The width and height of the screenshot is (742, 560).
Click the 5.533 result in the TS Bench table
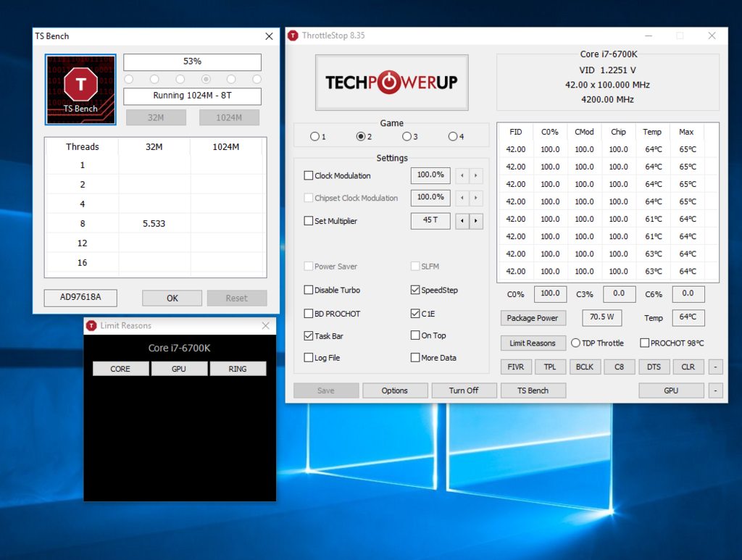tap(154, 224)
